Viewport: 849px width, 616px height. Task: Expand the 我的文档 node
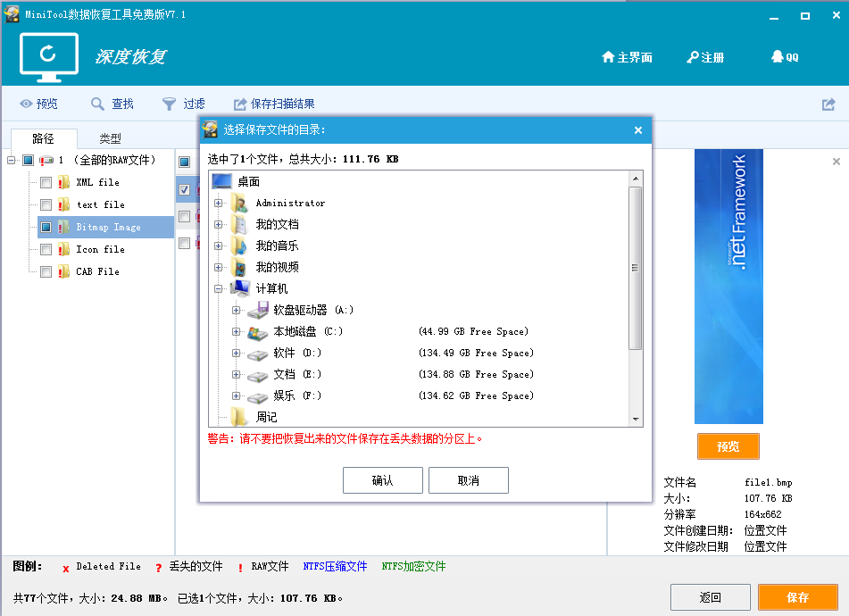click(x=218, y=224)
